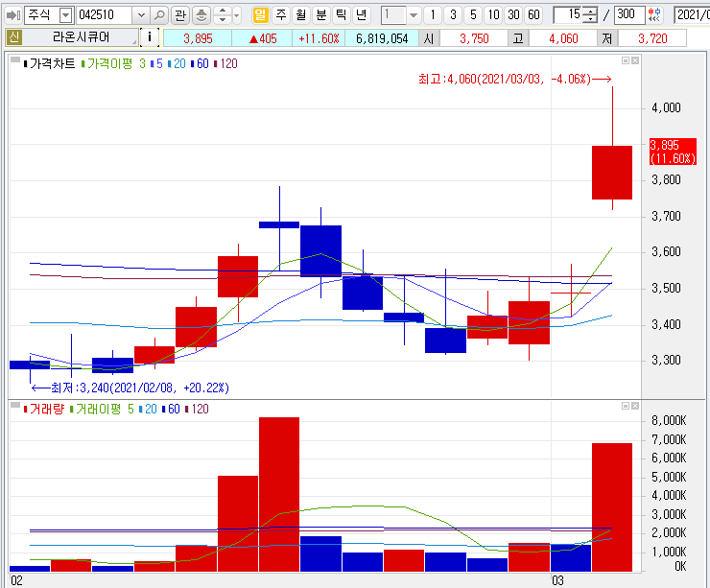Switch the chart to weekly 주 candles
710x588 pixels.
[x=281, y=15]
